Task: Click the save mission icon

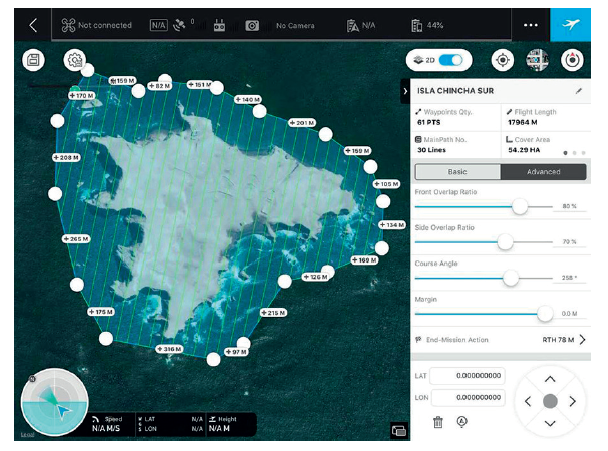Action: pyautogui.click(x=34, y=61)
